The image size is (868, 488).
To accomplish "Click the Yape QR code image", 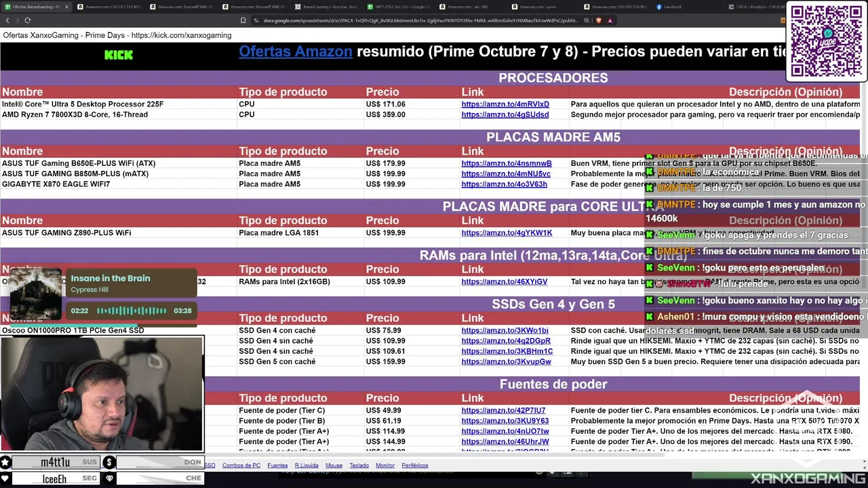I will pyautogui.click(x=826, y=41).
